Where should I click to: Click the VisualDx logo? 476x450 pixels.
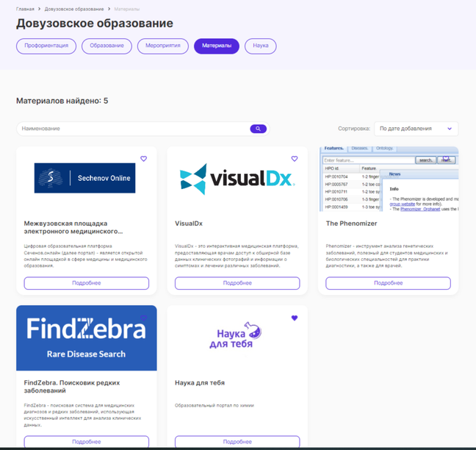click(237, 178)
